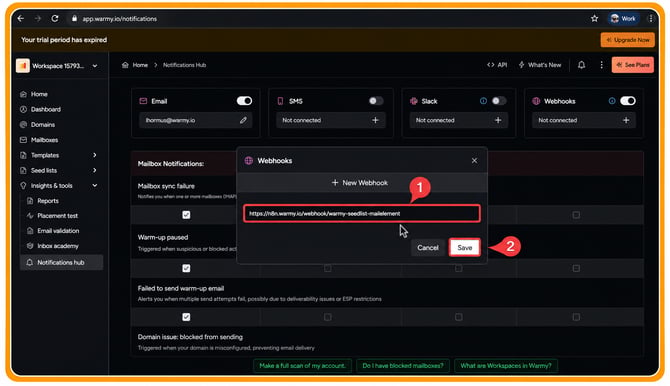
Task: Add Slack connection with plus icon
Action: tap(498, 121)
